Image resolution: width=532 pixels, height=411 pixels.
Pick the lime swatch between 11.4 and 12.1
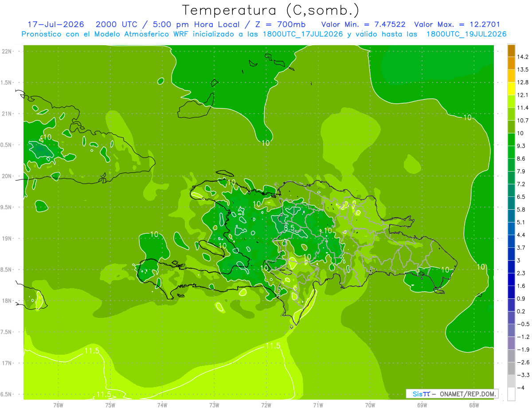click(511, 101)
